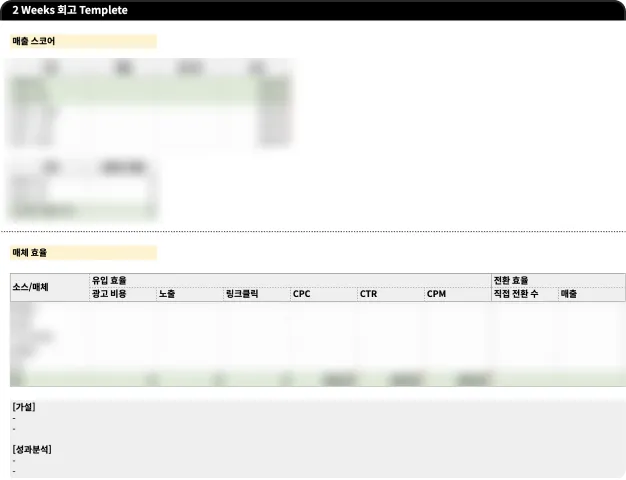
Task: Click the '소스/매체' column header
Action: (50, 287)
